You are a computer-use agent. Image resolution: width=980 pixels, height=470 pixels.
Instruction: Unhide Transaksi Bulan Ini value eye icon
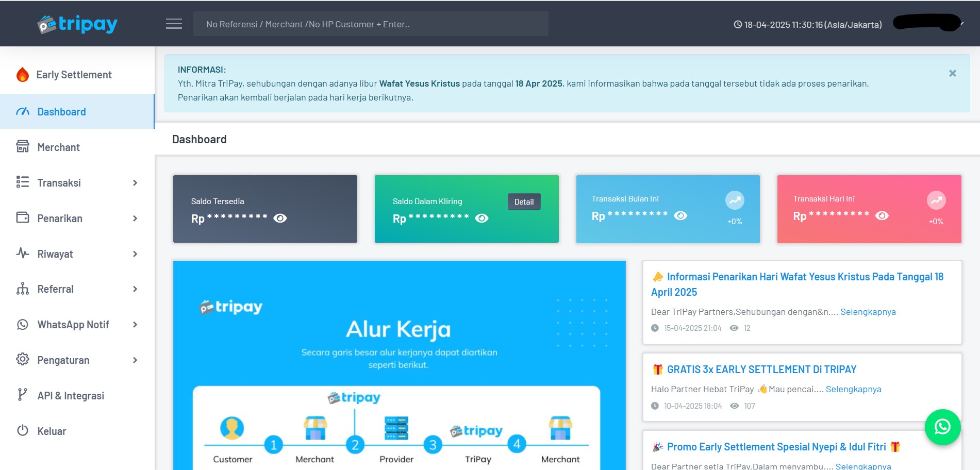click(x=680, y=216)
